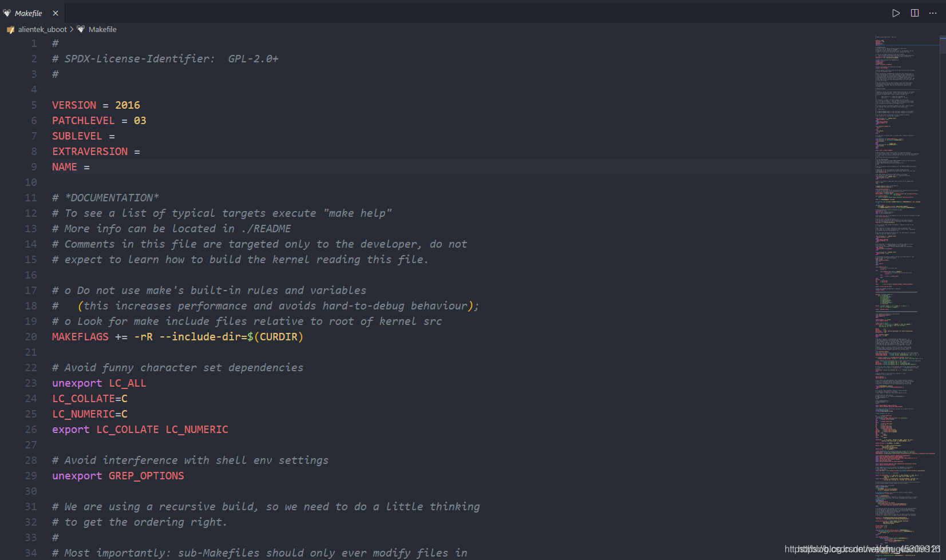Click unexport LC_ALL statement
The height and width of the screenshot is (560, 946).
[x=99, y=383]
